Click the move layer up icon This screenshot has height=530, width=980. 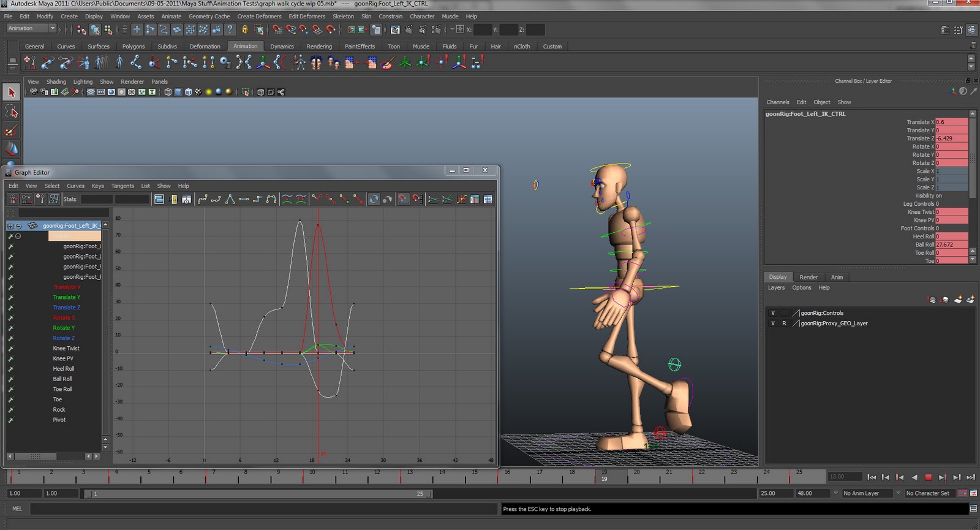tap(932, 300)
